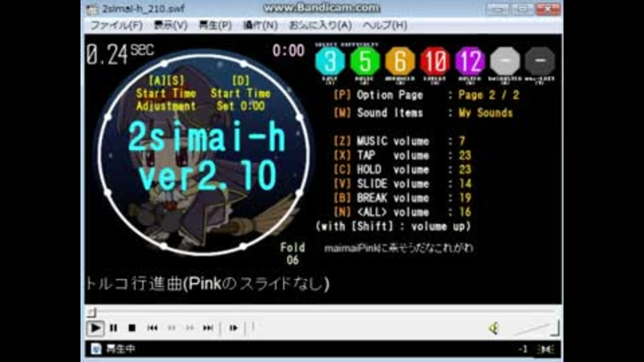Click the Play button
The height and width of the screenshot is (362, 644).
point(95,328)
